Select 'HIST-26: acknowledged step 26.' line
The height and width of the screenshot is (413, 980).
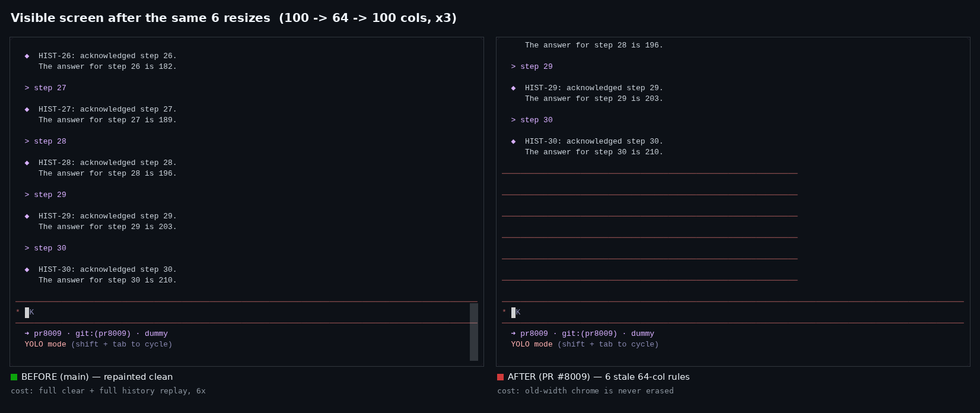pos(107,56)
